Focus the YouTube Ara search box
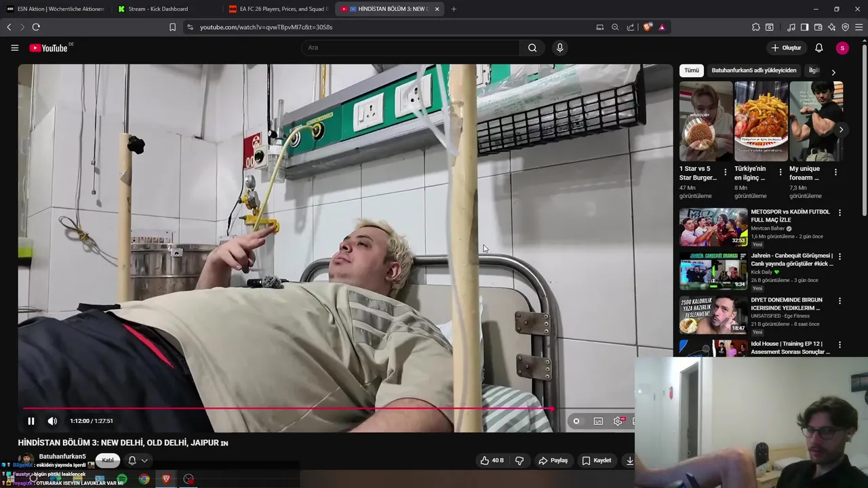Image resolution: width=868 pixels, height=488 pixels. (410, 47)
